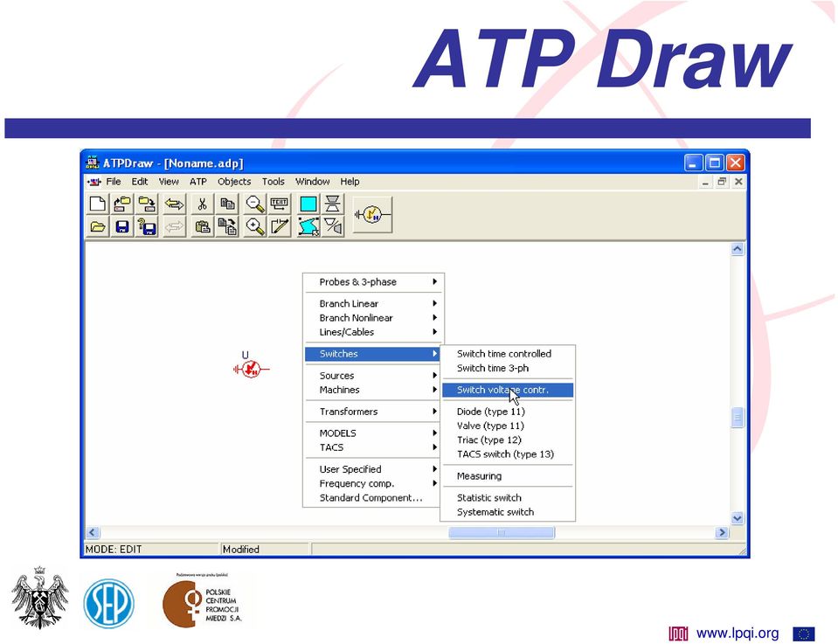Click the Zoom out magnifier icon
Screen dimensions: 838x644
point(255,204)
